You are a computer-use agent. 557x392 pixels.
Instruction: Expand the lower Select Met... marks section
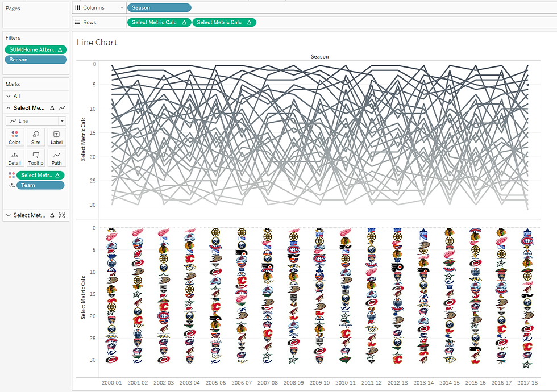pos(9,215)
